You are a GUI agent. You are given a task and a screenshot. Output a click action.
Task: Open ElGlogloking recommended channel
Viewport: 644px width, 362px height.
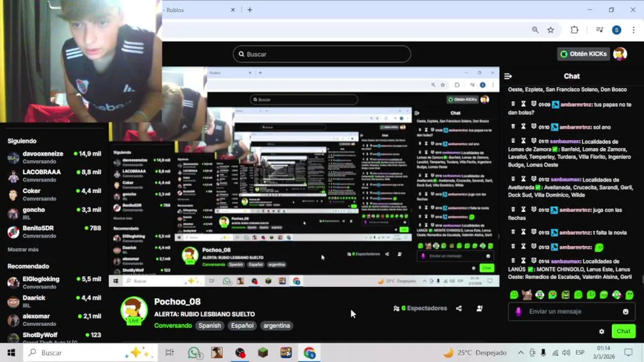[54, 283]
